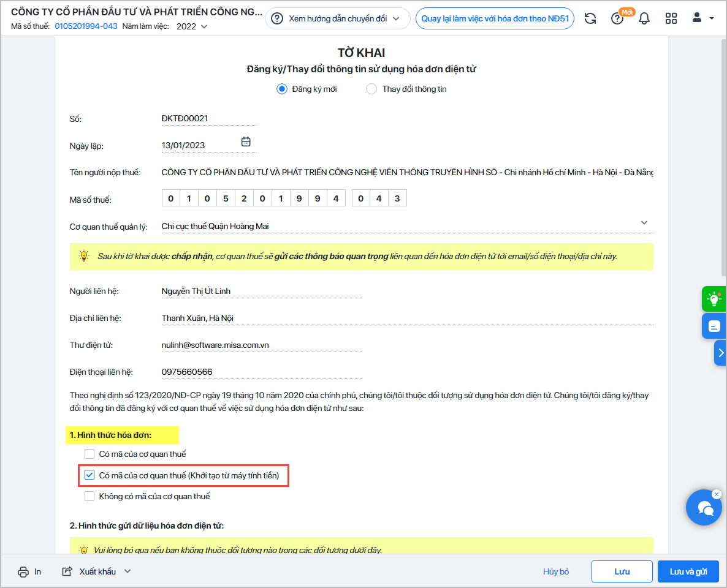Uncheck the Khởi tạo từ máy tính tiền box

(x=89, y=475)
